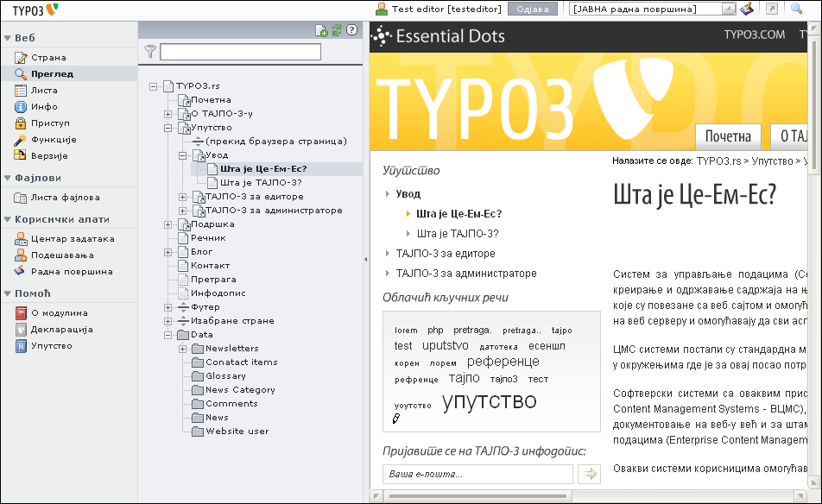Image resolution: width=822 pixels, height=504 pixels.
Task: Click the page tree filter funnel icon
Action: click(150, 51)
